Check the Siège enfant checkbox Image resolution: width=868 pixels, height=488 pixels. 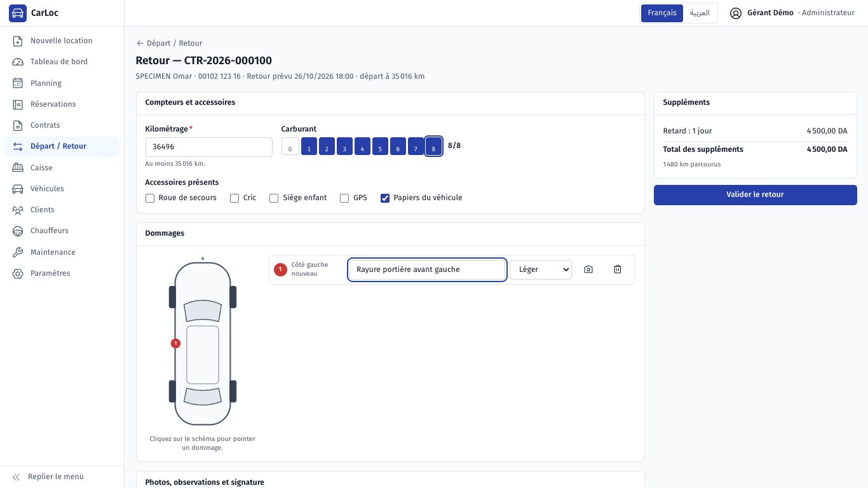(274, 198)
